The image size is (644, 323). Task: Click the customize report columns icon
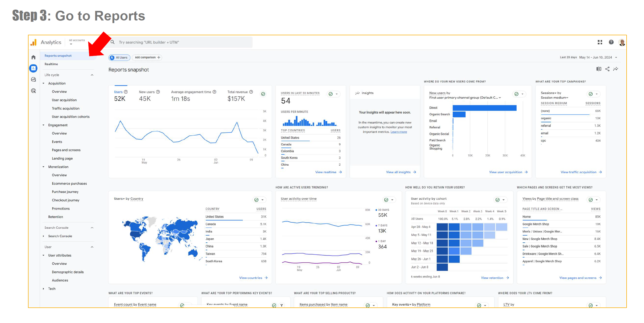coord(599,69)
